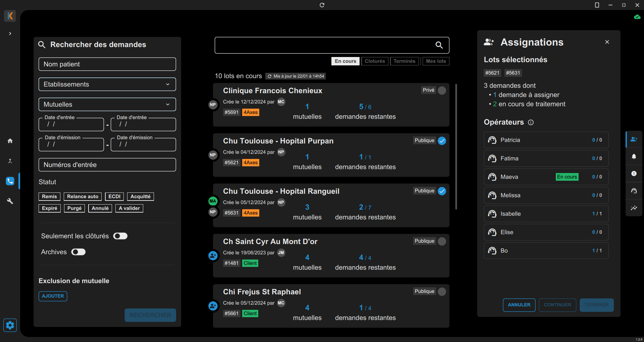
Task: Click the MC creator badge on Clinique Francois Chenieux
Action: [281, 102]
